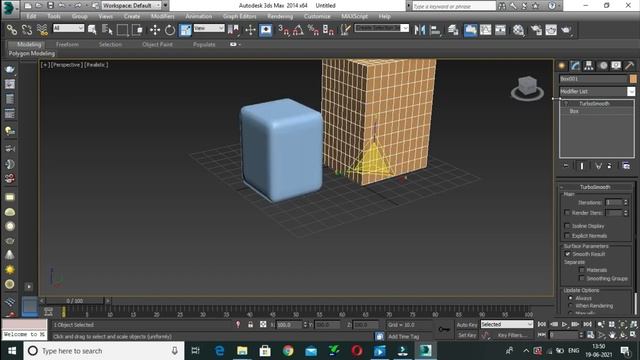This screenshot has height=360, width=640.
Task: Open the Rendering menu
Action: click(280, 16)
